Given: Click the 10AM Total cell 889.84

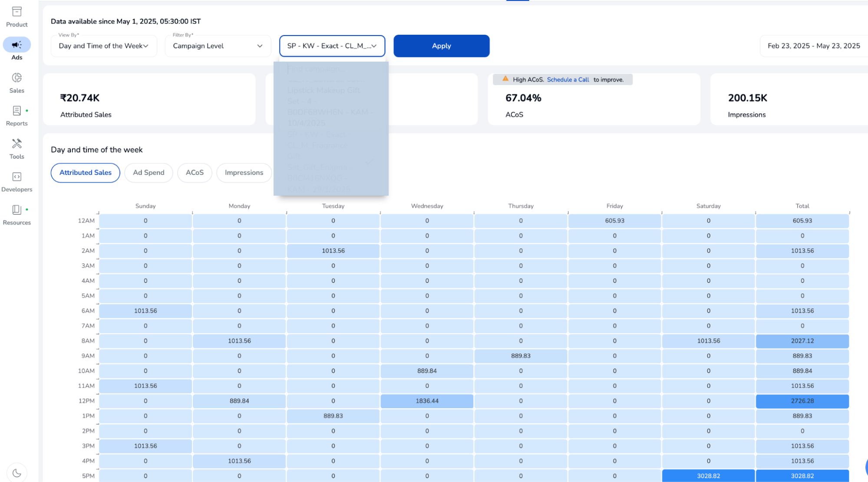Looking at the screenshot, I should click(x=802, y=371).
